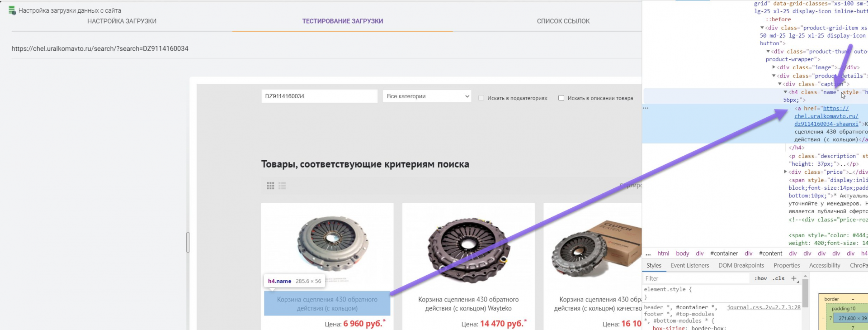This screenshot has width=868, height=330.
Task: Switch to list view of products
Action: 282,186
